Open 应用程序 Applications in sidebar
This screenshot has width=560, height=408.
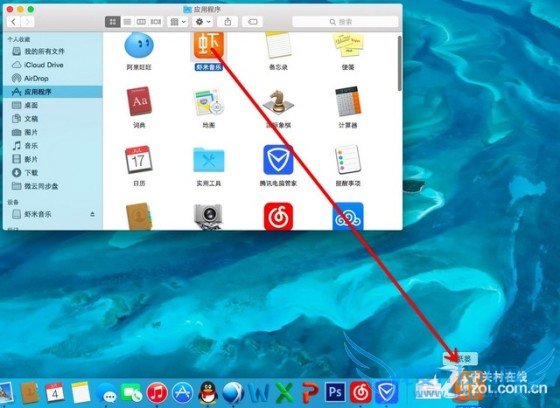click(x=52, y=92)
